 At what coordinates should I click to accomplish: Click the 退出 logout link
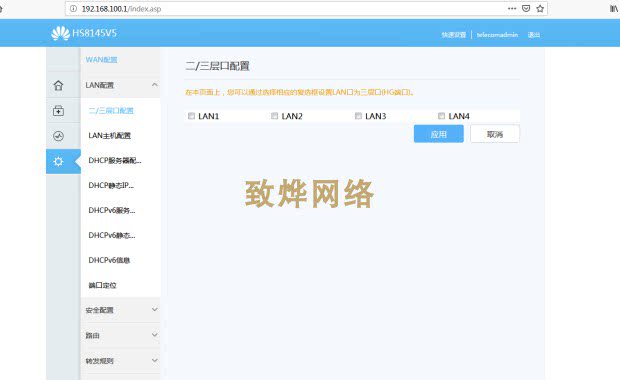[534, 35]
